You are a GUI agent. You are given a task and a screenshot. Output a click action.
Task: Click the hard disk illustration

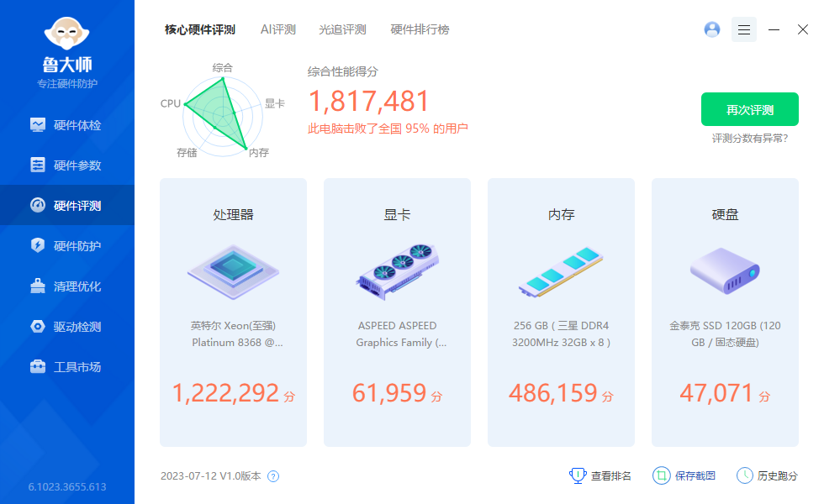(725, 270)
